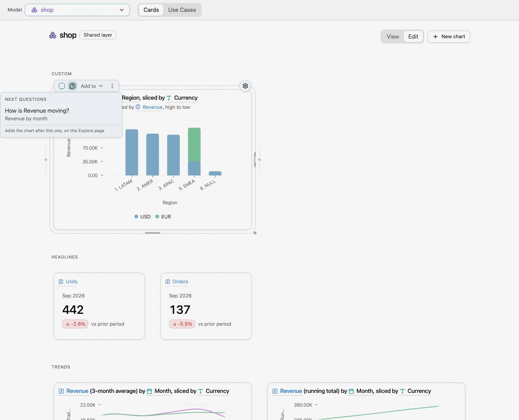
Task: Expand the Add to dropdown
Action: tap(92, 86)
